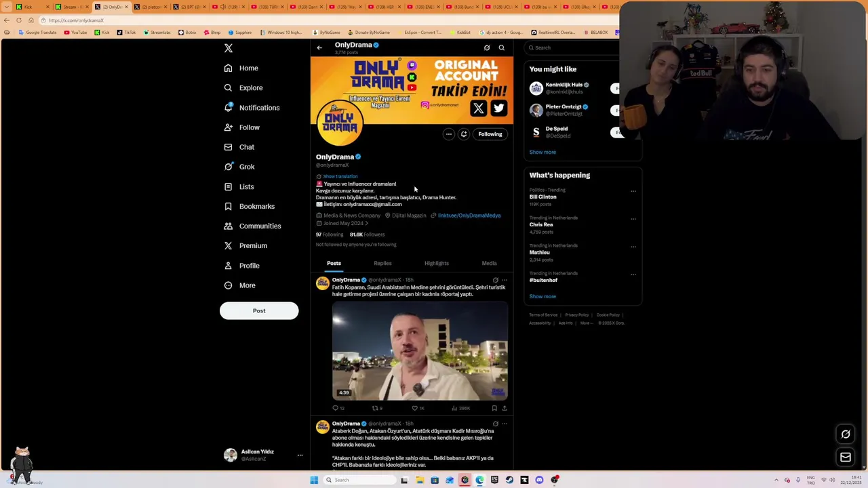
Task: Click the OnlyDrama profile avatar image
Action: coord(340,123)
